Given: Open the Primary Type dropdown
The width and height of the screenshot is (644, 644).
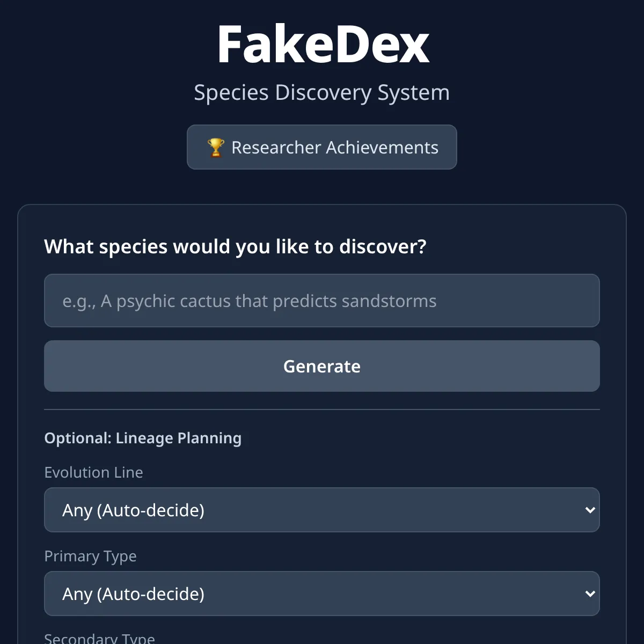Looking at the screenshot, I should click(322, 594).
